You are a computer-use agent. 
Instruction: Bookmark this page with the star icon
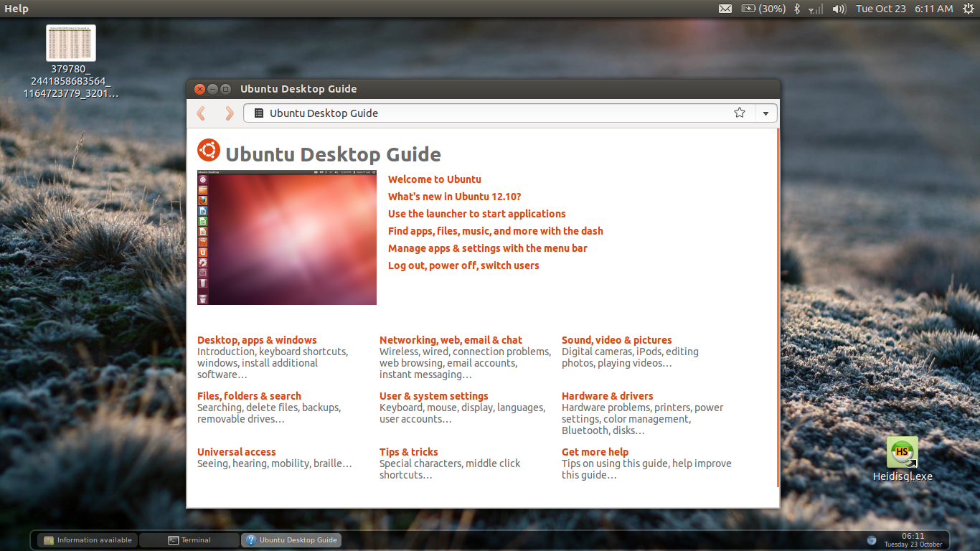[740, 113]
